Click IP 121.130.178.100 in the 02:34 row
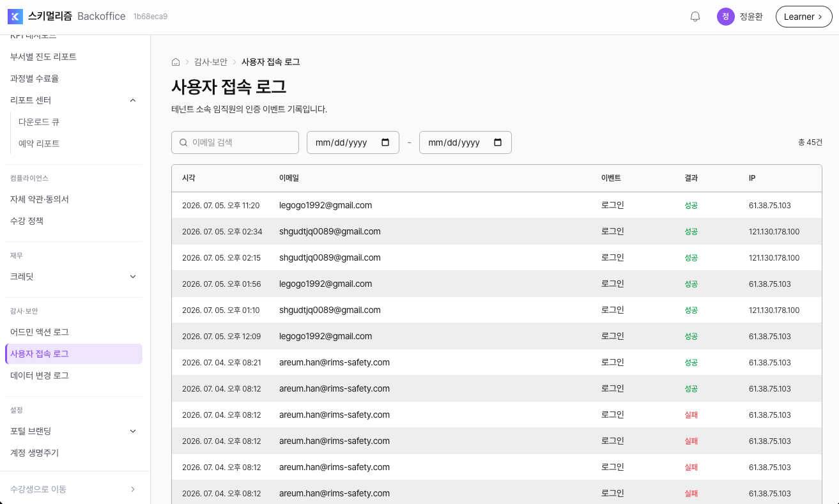This screenshot has height=504, width=839. pos(774,232)
